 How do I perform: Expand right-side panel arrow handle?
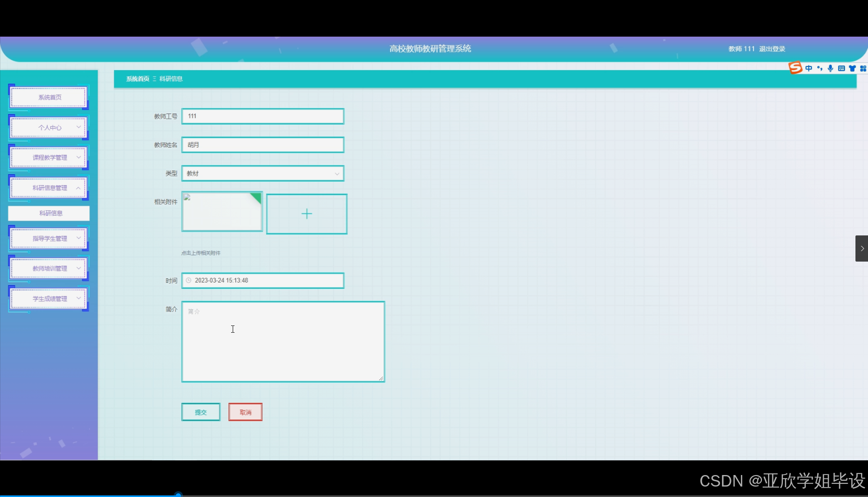[862, 249]
